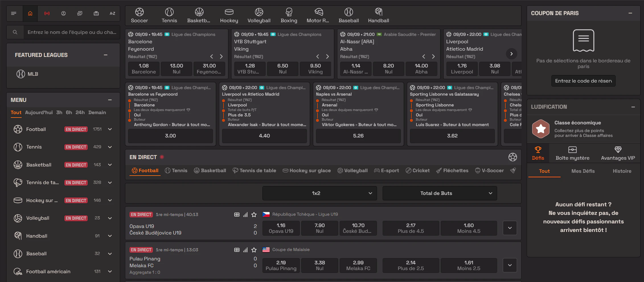Switch live section to Cricket tab
Screen dimensions: 644x282
point(418,170)
